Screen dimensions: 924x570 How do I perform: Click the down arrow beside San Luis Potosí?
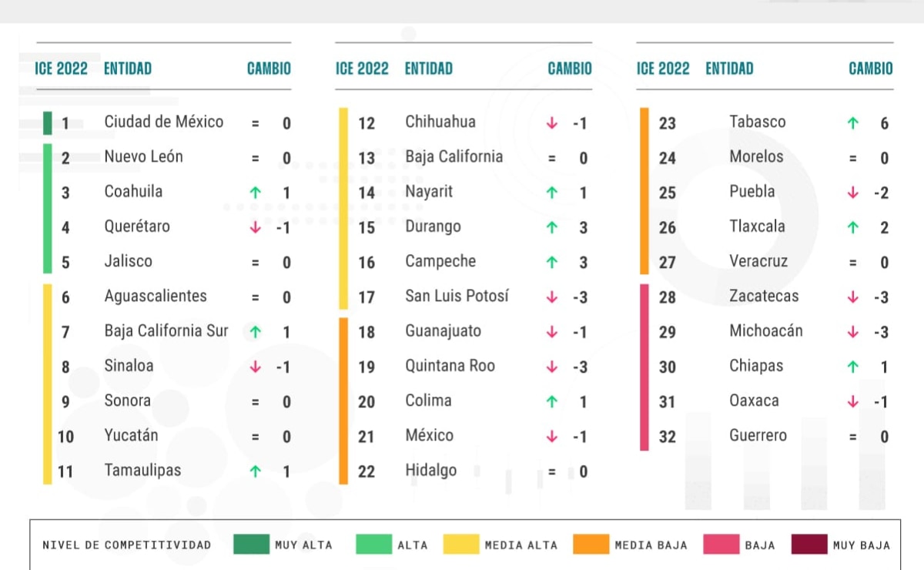[x=551, y=297]
